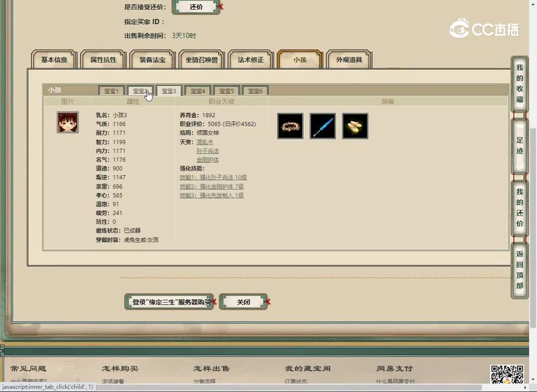Click the blue sword equipment icon
Image resolution: width=537 pixels, height=392 pixels.
pyautogui.click(x=322, y=126)
